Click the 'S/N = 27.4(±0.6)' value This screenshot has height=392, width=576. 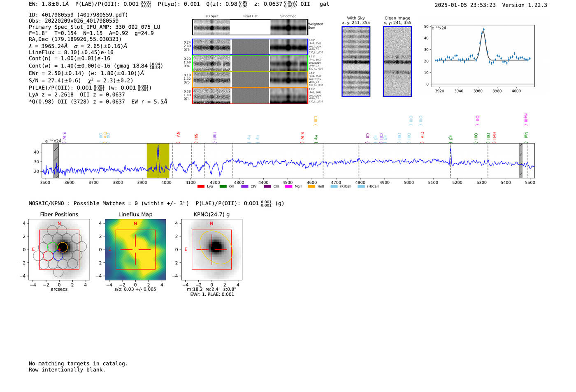tap(55, 81)
